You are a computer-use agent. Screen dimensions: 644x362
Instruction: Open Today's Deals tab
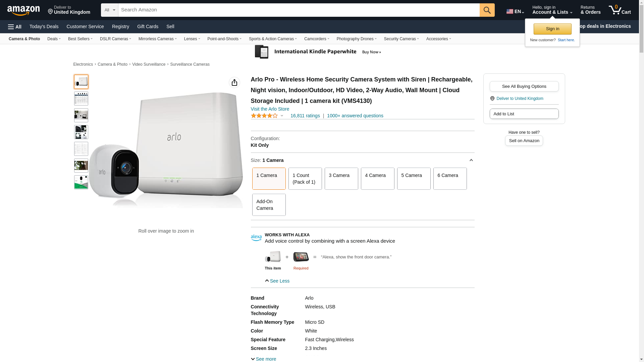click(44, 26)
